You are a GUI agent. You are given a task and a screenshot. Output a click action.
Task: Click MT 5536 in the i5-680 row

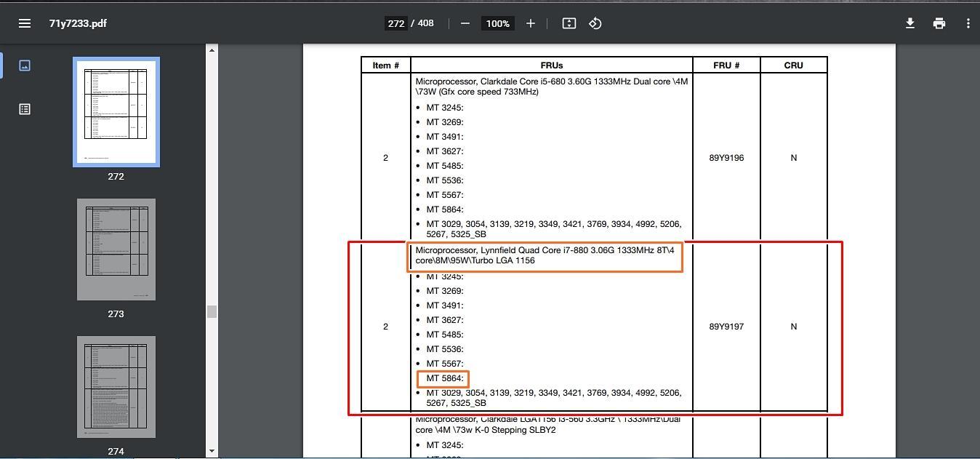click(444, 180)
